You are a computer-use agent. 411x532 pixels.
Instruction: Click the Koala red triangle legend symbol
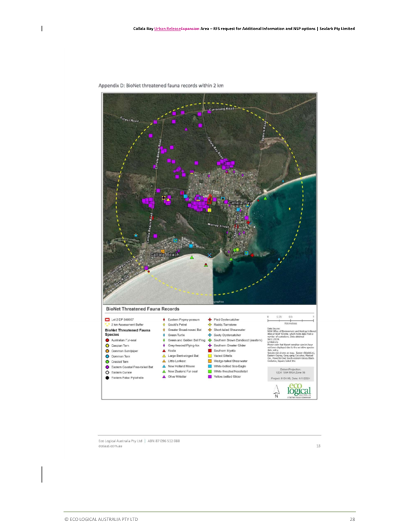point(164,351)
